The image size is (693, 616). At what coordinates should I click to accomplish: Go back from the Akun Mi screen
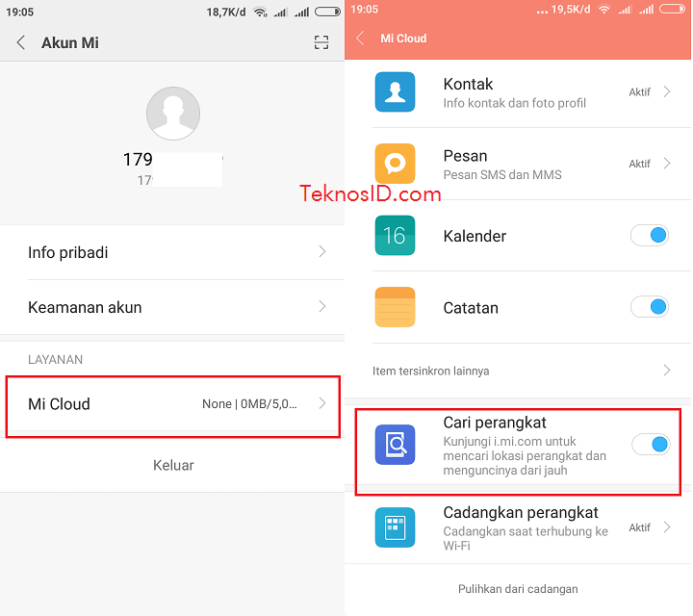(20, 43)
